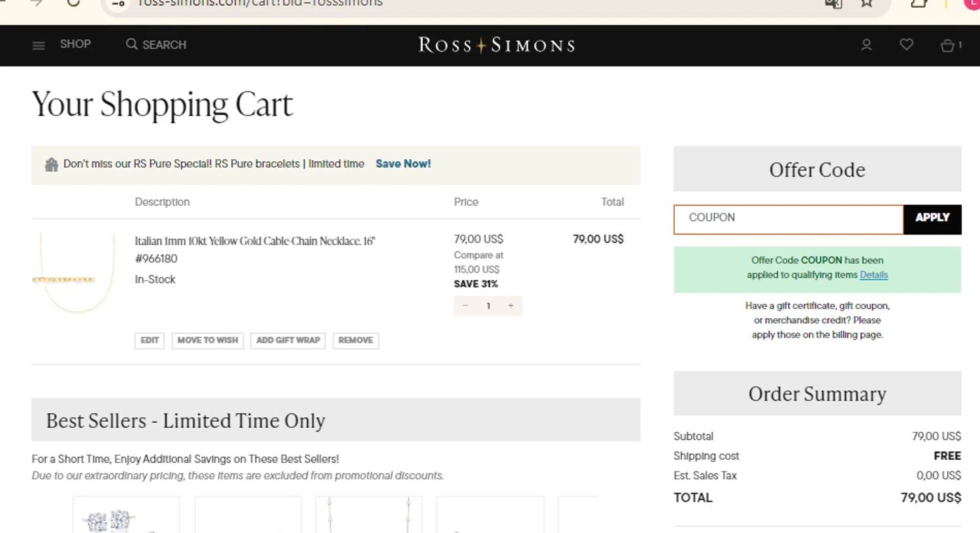Click the FREE shipping cost value
Image resolution: width=980 pixels, height=533 pixels.
(947, 456)
